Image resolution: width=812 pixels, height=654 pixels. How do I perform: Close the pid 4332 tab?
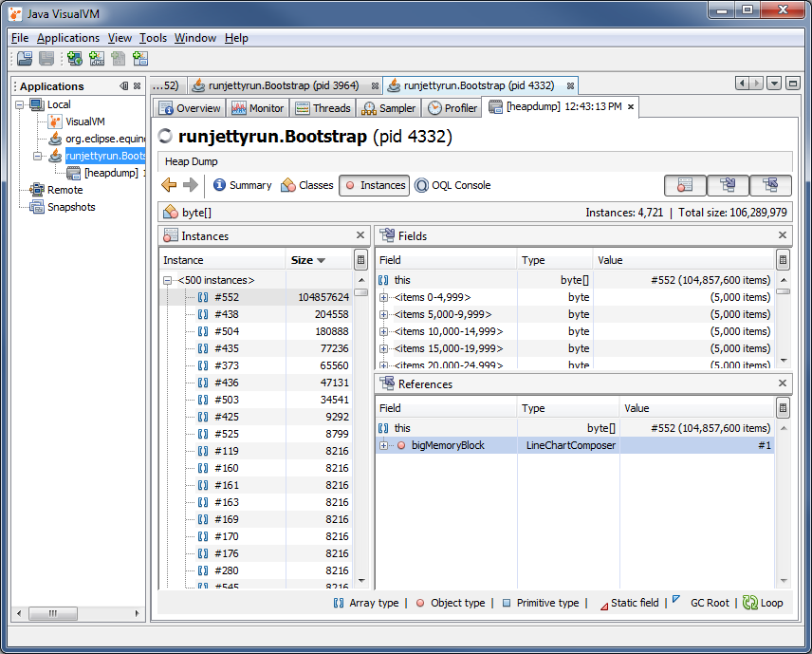570,86
